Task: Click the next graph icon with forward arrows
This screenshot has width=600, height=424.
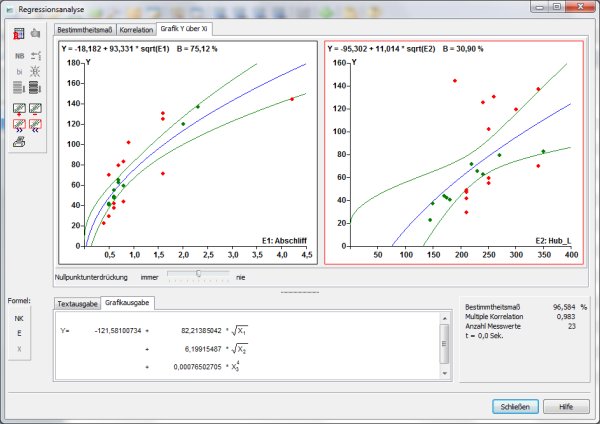Action: pos(19,125)
